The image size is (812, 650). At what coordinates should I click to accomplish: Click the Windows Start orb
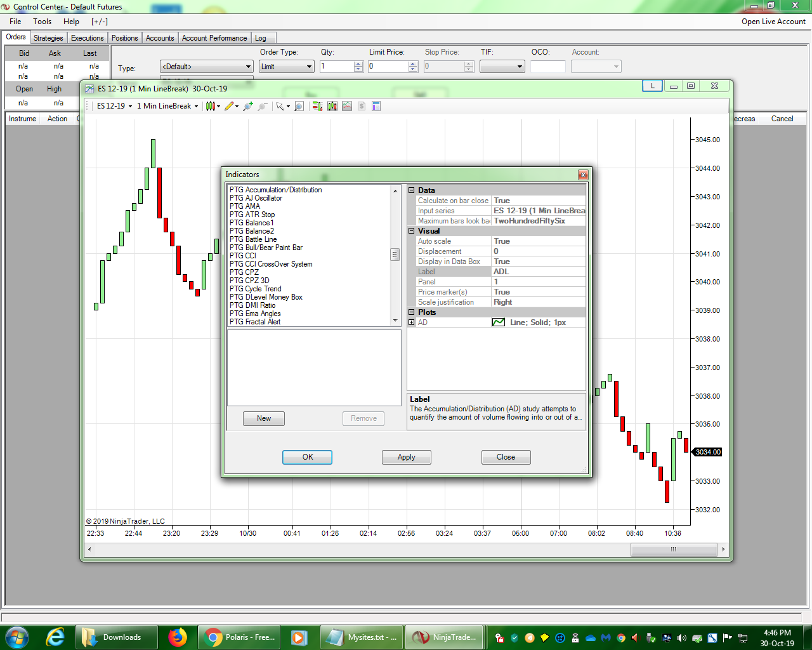pos(16,637)
